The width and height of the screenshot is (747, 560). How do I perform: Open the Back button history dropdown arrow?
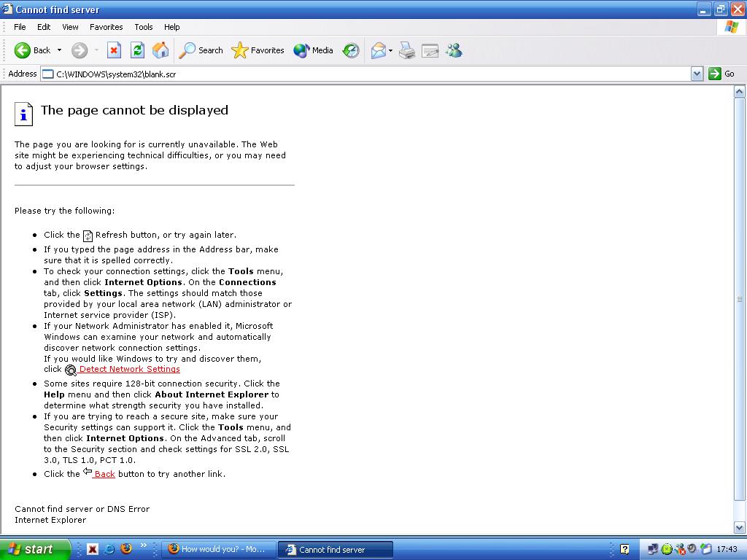59,50
